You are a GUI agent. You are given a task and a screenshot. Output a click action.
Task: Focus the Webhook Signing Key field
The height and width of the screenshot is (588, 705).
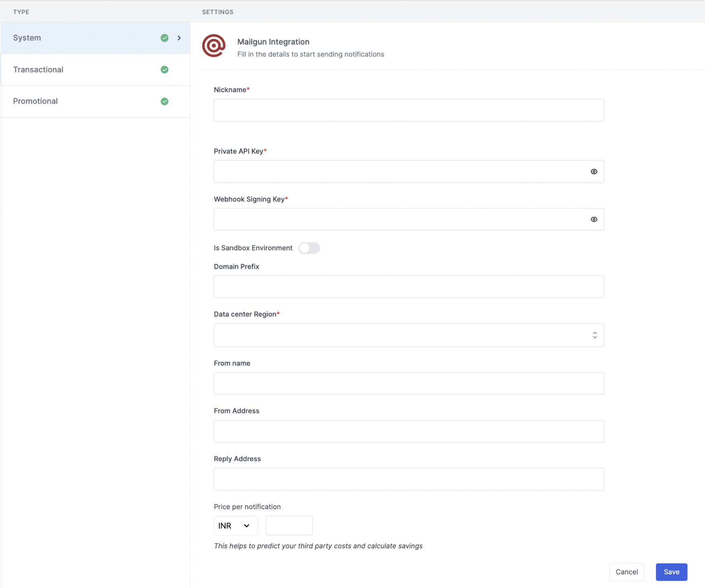click(409, 220)
